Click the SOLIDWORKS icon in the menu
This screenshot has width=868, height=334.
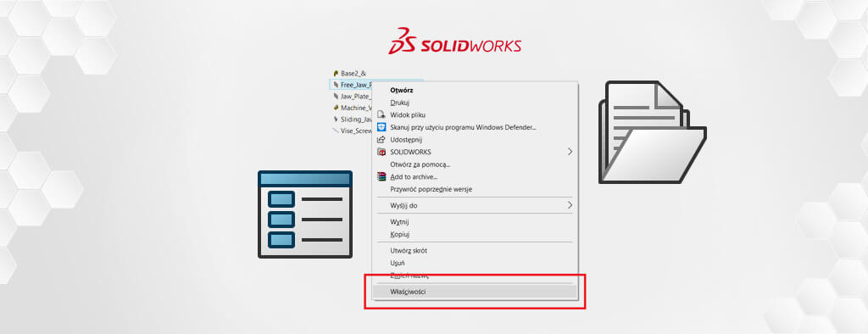click(x=381, y=152)
